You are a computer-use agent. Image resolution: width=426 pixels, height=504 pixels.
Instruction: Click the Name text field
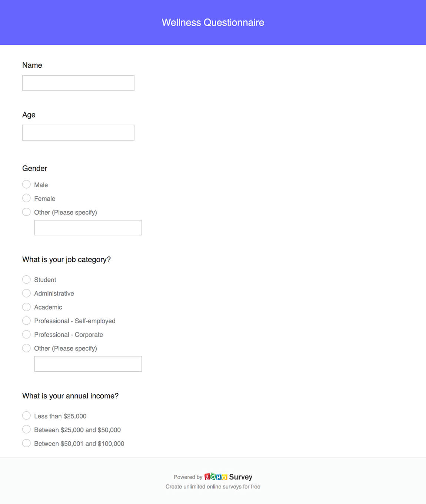[x=78, y=83]
